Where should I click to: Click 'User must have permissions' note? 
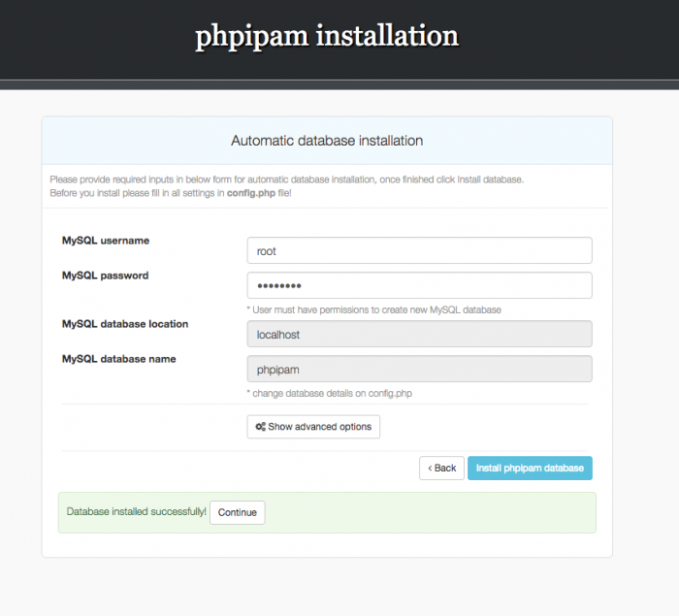(x=374, y=310)
